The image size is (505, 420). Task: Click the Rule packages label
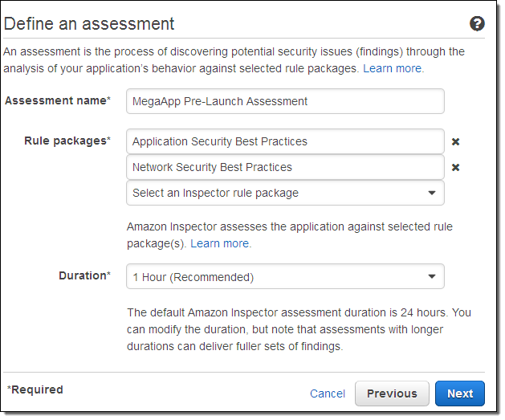pyautogui.click(x=67, y=141)
